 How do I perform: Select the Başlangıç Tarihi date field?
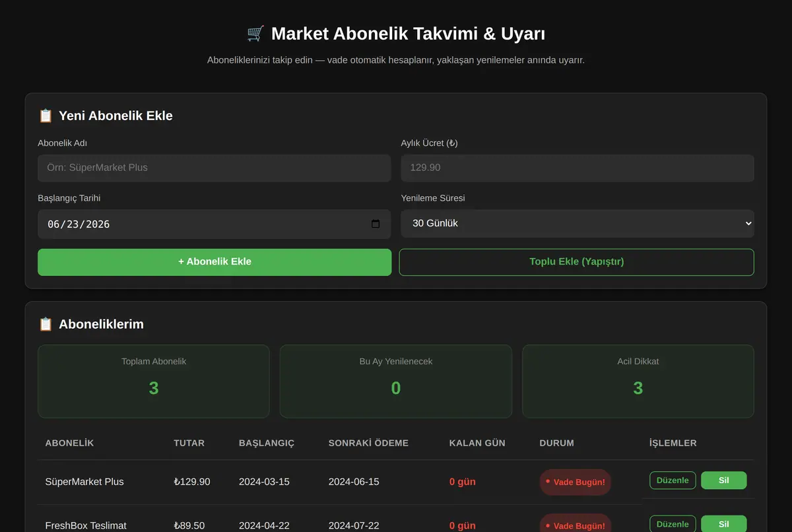tap(214, 224)
